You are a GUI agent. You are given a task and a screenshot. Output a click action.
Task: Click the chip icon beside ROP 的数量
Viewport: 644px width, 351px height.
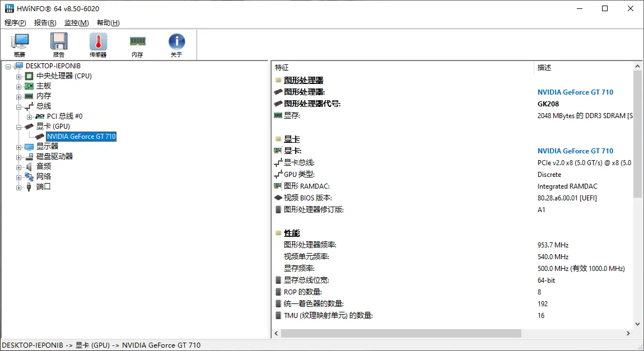pos(278,292)
